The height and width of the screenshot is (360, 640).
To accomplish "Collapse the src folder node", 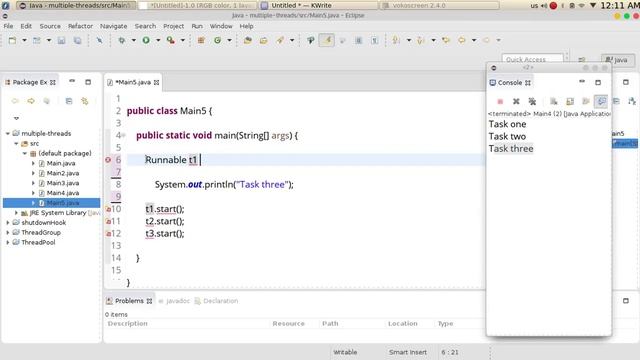I will point(16,144).
